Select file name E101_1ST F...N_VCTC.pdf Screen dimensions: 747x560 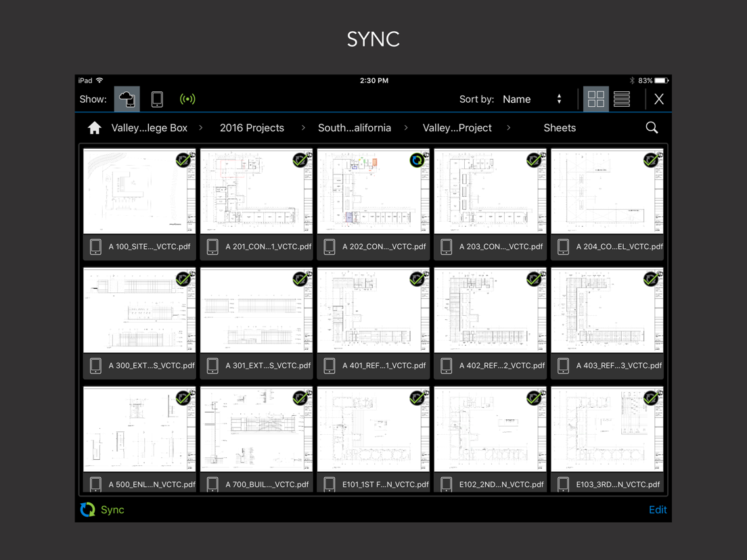[x=386, y=484]
